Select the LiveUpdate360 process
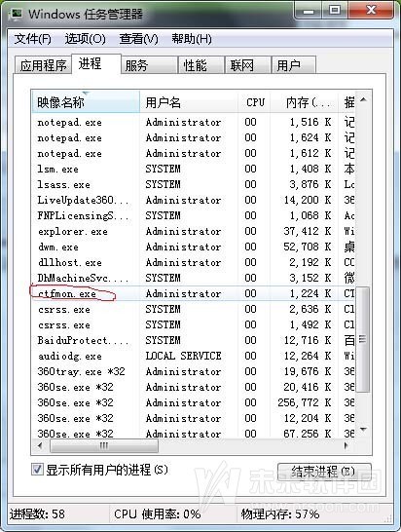The height and width of the screenshot is (532, 401). pyautogui.click(x=194, y=200)
